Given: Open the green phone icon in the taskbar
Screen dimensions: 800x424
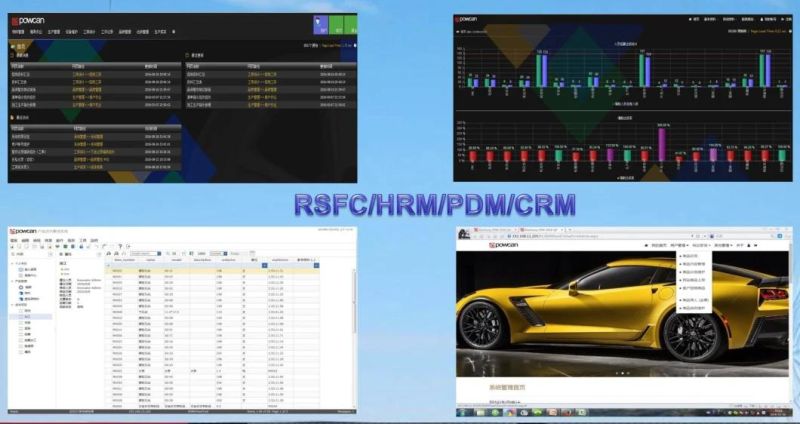Looking at the screenshot, I should 538,412.
